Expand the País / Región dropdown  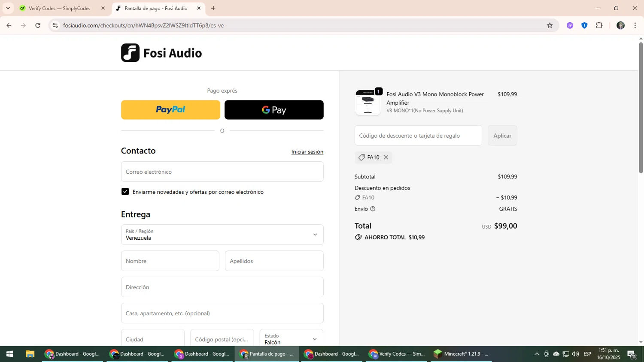tap(222, 235)
